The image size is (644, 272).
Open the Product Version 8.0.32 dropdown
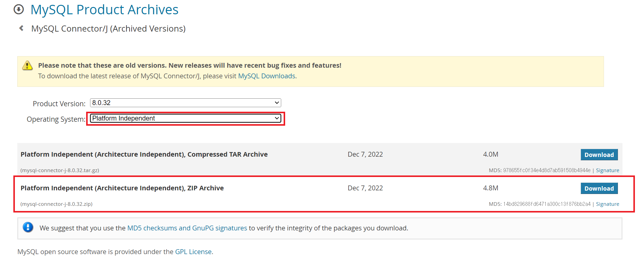(186, 103)
